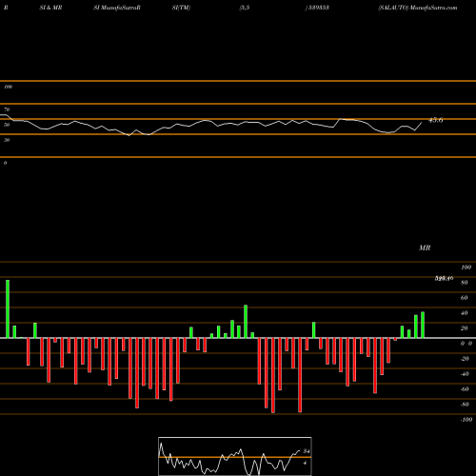Click the 45.6 RSI value label

coord(436,120)
